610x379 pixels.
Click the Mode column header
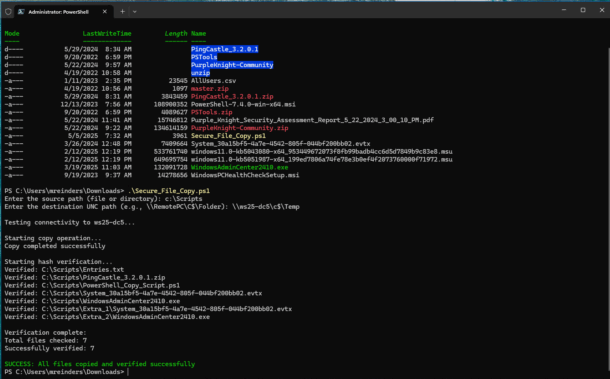pos(12,33)
